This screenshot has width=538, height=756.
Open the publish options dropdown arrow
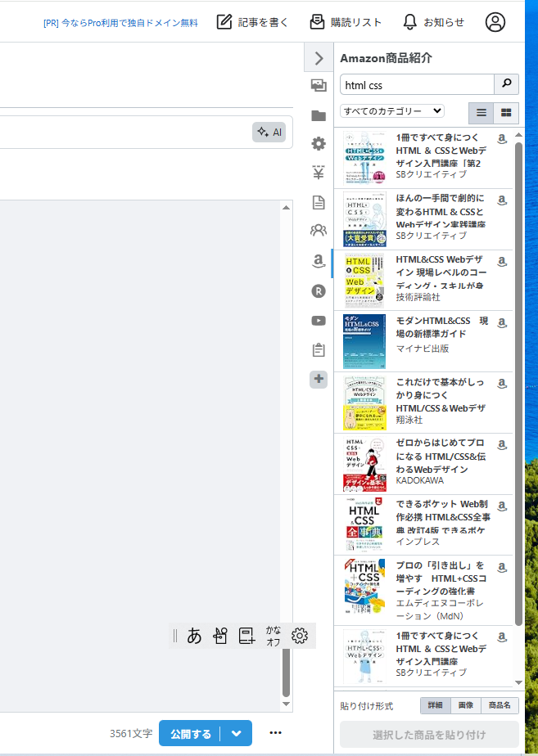tap(237, 733)
